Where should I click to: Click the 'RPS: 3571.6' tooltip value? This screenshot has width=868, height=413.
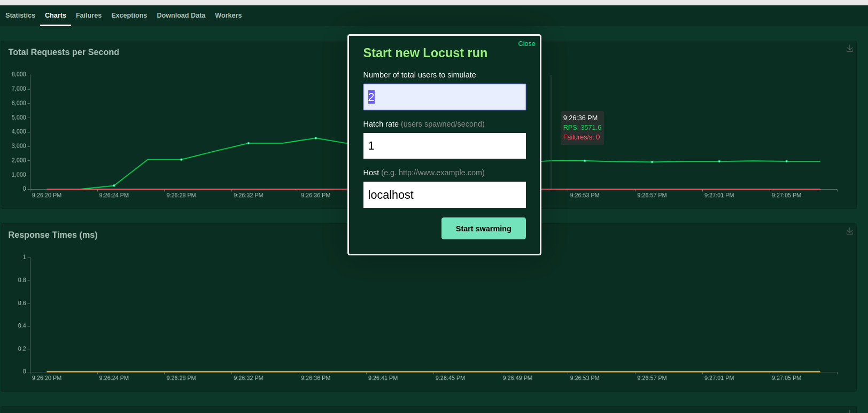point(582,128)
